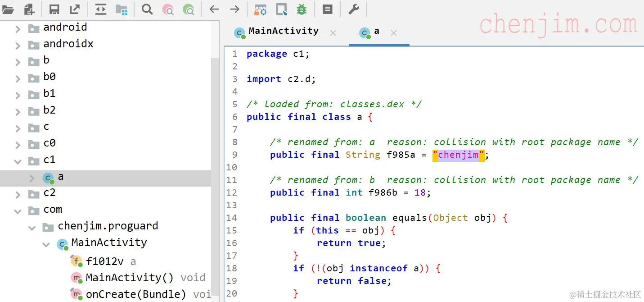Image resolution: width=644 pixels, height=302 pixels.
Task: Collapse the MainActivity class node
Action: tap(46, 244)
